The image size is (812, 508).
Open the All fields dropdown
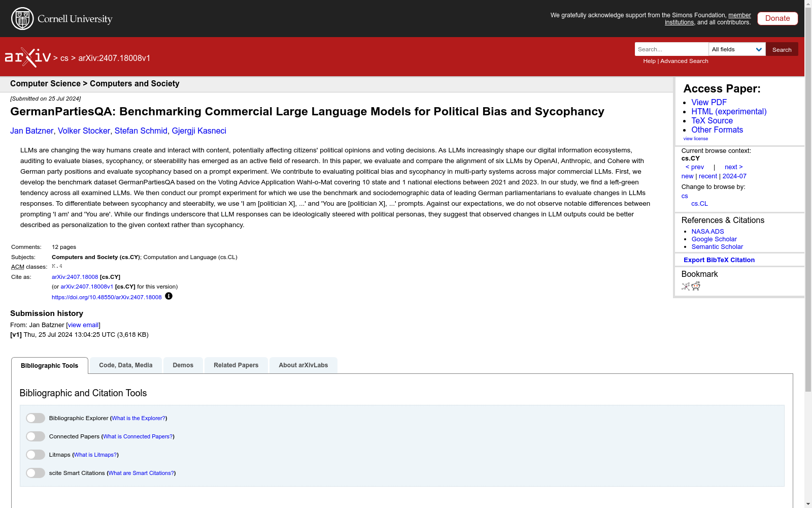point(737,49)
